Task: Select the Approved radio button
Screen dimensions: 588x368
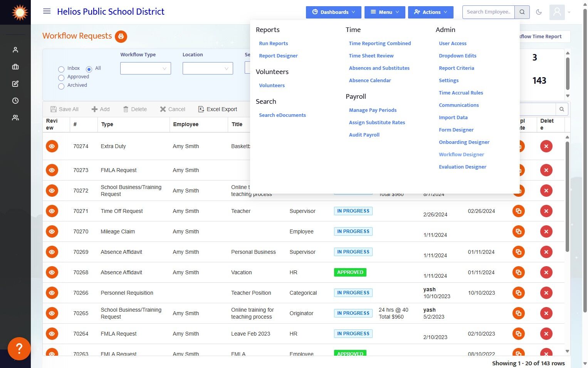Action: pos(61,78)
